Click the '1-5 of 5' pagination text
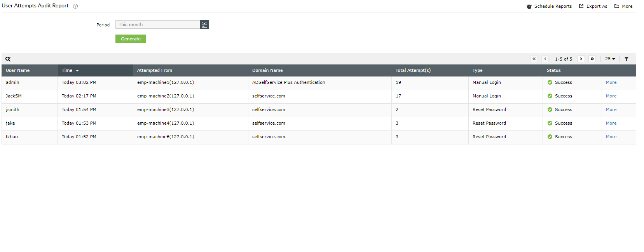644x252 pixels. (563, 59)
